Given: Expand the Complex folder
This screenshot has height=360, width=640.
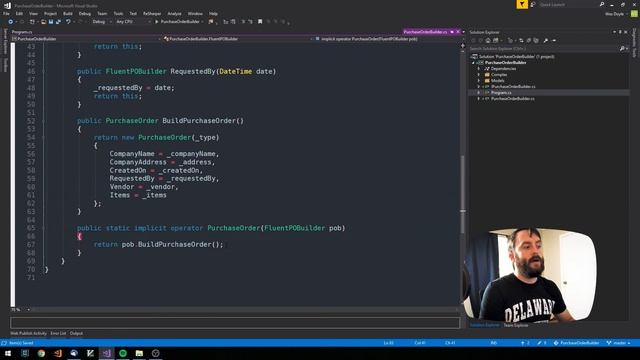Looking at the screenshot, I should tap(479, 75).
